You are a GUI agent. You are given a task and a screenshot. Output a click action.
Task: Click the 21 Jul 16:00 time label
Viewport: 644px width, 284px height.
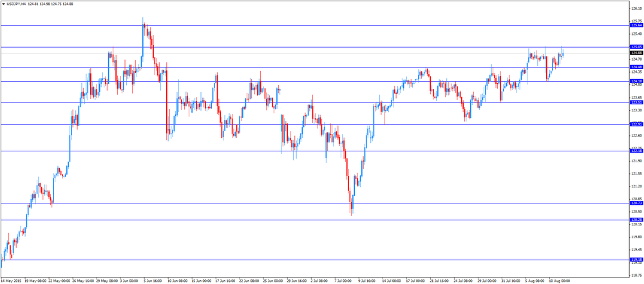pyautogui.click(x=439, y=281)
